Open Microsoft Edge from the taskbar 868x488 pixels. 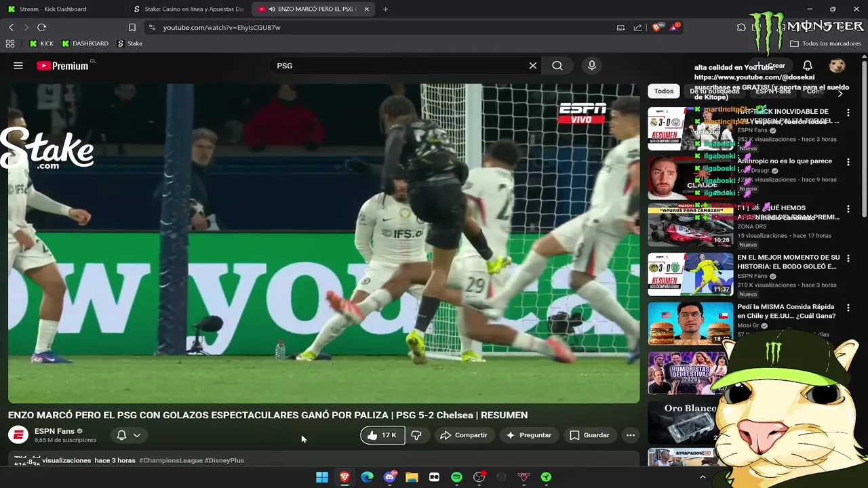click(367, 477)
